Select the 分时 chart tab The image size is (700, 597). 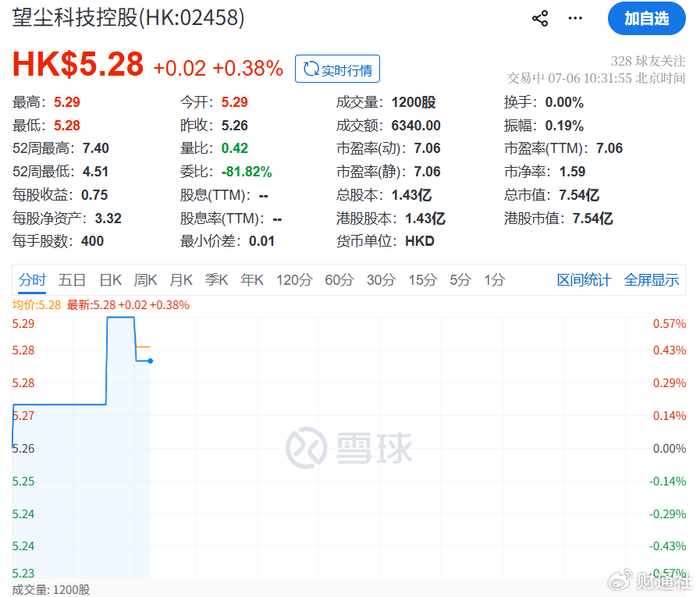click(x=32, y=280)
